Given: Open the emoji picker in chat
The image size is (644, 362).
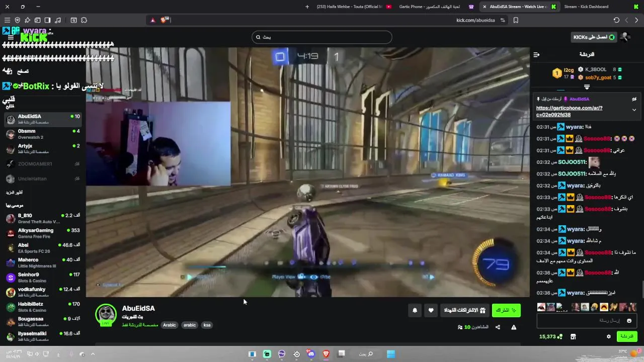Looking at the screenshot, I should [629, 321].
